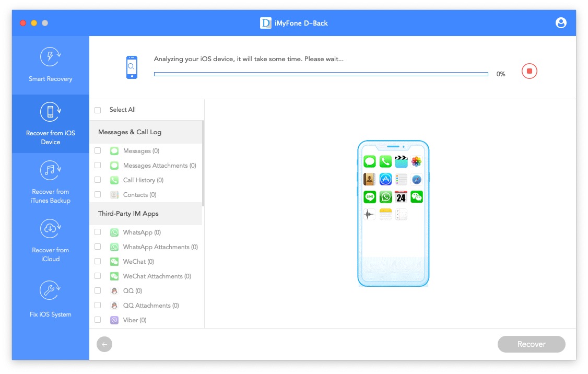Image resolution: width=588 pixels, height=374 pixels.
Task: Click the Messages Attachments list icon
Action: point(114,166)
